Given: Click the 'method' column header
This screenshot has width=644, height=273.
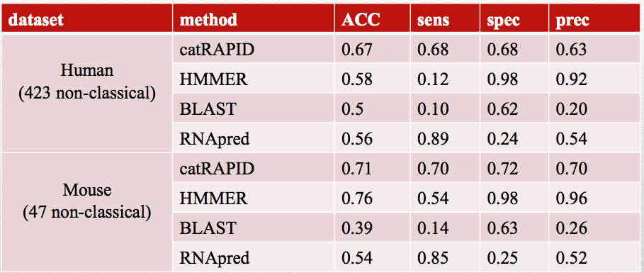Looking at the screenshot, I should coord(254,18).
